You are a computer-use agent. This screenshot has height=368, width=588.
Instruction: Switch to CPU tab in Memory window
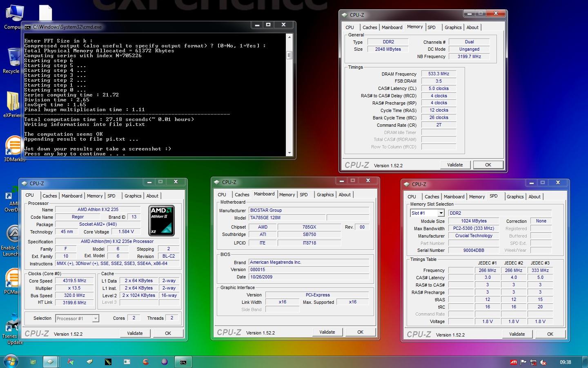350,27
